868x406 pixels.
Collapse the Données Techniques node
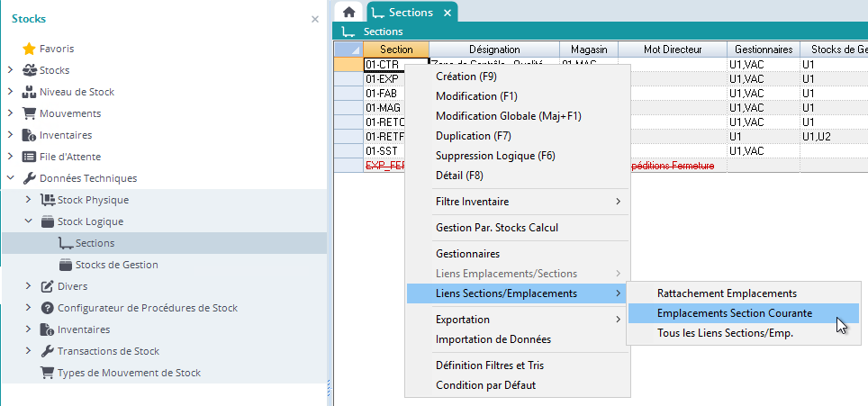(10, 178)
